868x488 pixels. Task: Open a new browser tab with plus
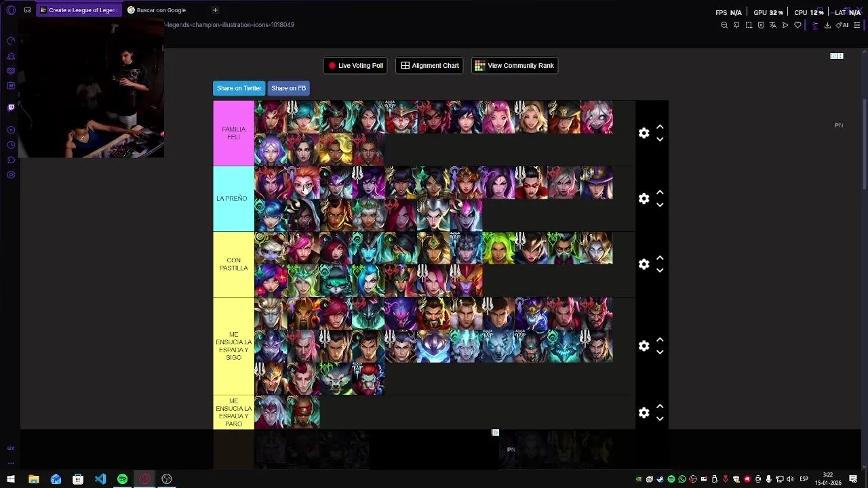point(215,10)
